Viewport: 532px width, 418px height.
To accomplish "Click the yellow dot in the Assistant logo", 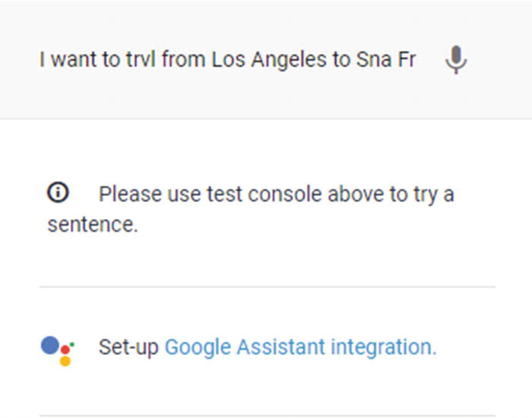I will pos(65,361).
